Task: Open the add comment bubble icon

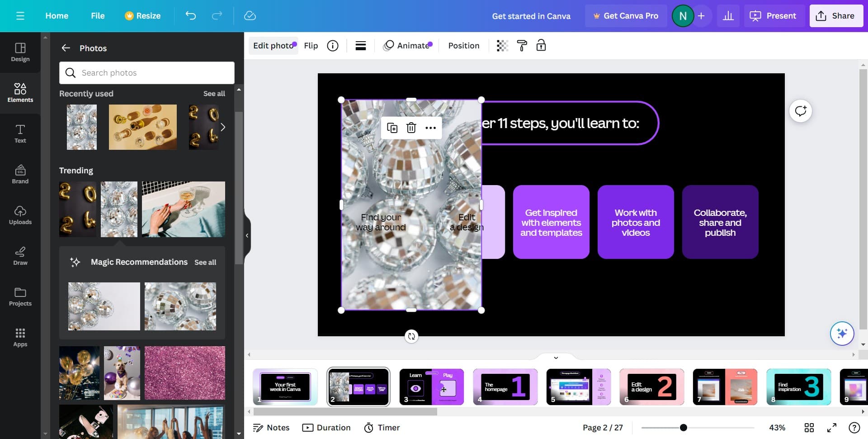Action: (x=801, y=111)
